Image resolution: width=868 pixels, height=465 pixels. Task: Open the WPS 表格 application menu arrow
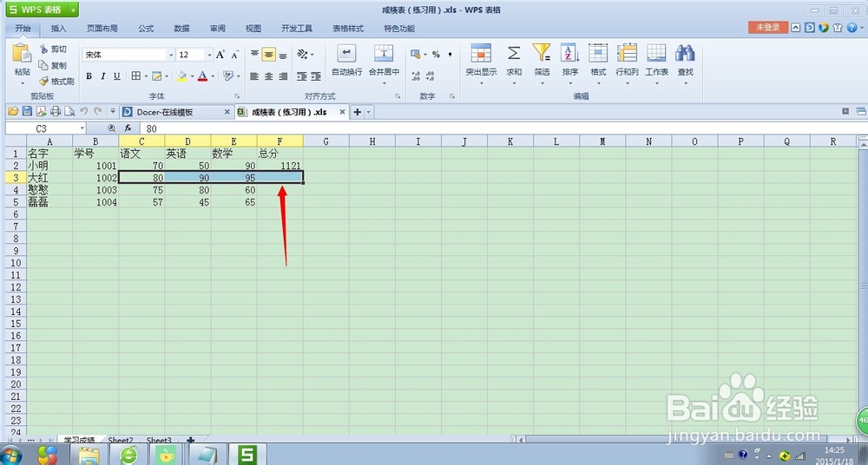tap(73, 10)
